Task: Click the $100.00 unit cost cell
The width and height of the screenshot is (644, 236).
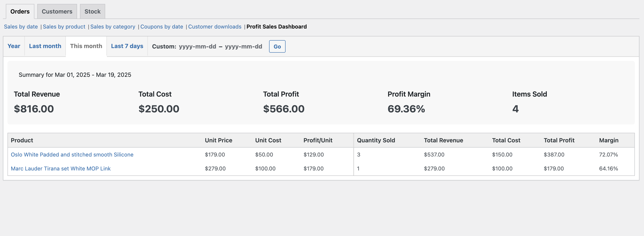Action: pos(265,169)
